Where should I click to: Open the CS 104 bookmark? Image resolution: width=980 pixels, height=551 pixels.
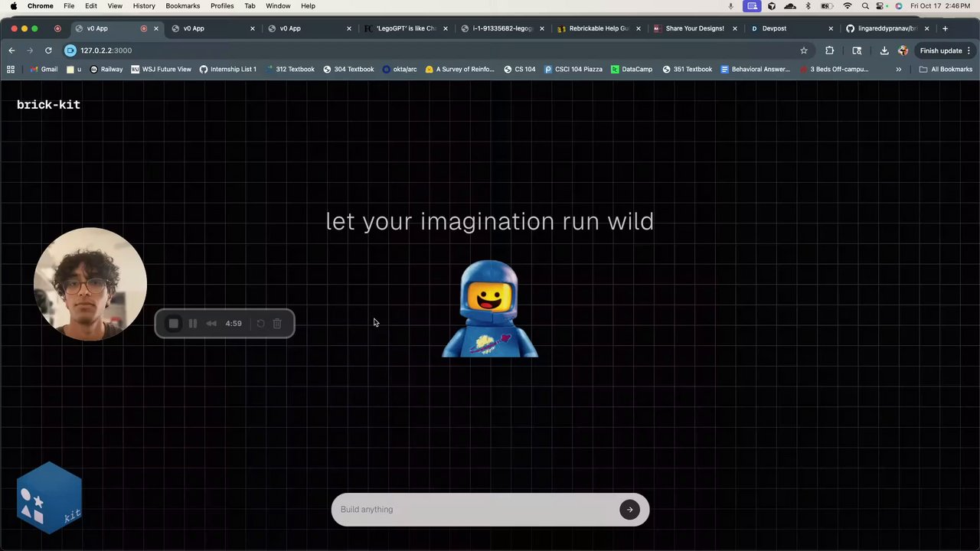pyautogui.click(x=518, y=69)
